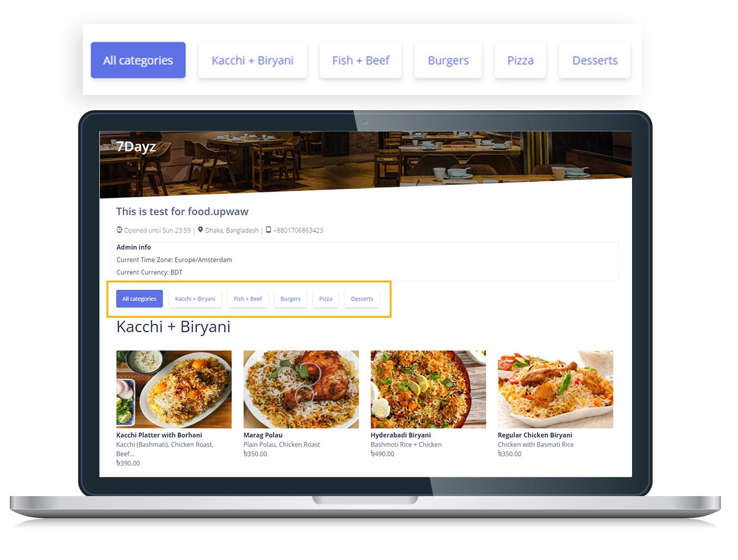Screen dimensions: 738x560
Task: Click the small Pizza button in page
Action: click(x=326, y=299)
